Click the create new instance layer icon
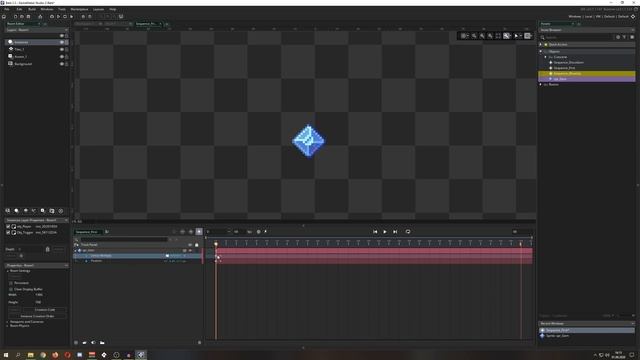The width and height of the screenshot is (640, 360). [16, 211]
